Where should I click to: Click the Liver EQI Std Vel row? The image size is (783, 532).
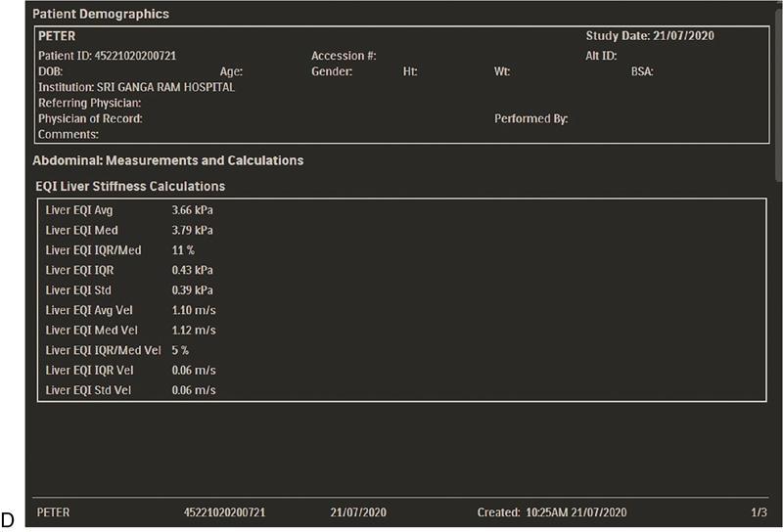pos(131,390)
